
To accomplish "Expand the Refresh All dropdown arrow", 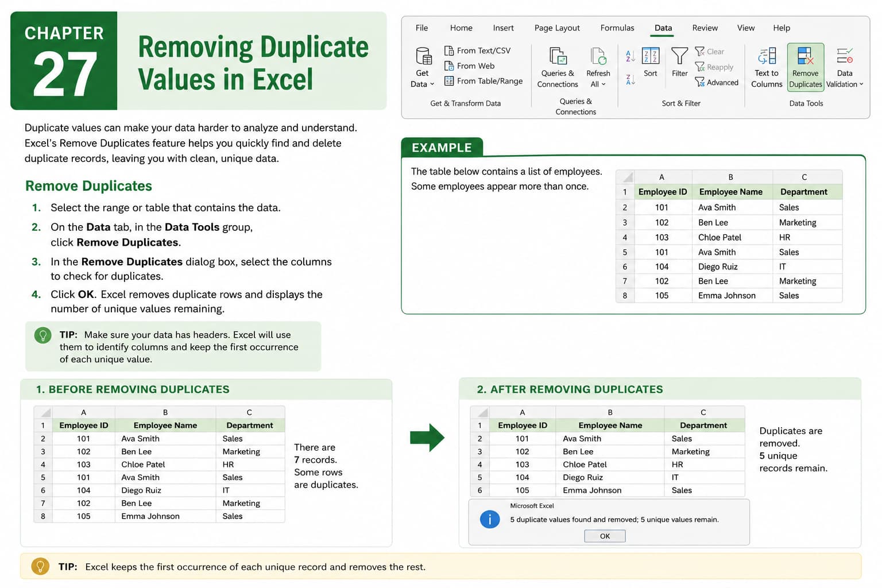I will coord(604,84).
